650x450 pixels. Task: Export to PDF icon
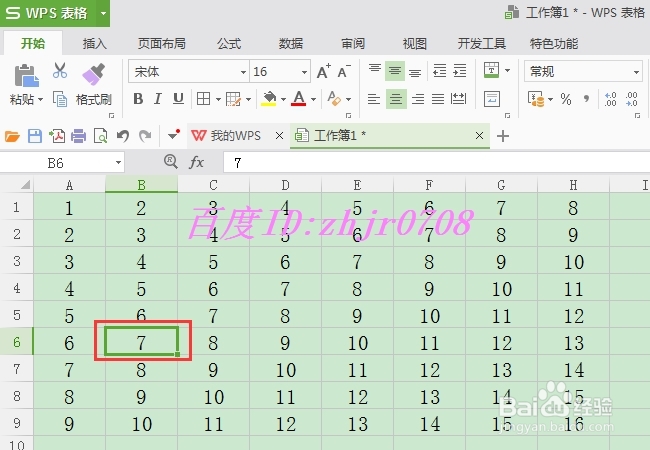tap(57, 136)
